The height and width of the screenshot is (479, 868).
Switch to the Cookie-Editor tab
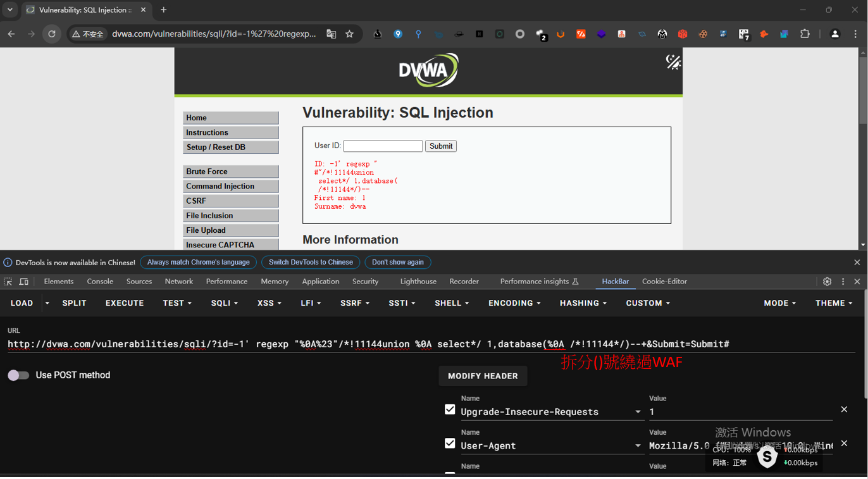pos(664,282)
